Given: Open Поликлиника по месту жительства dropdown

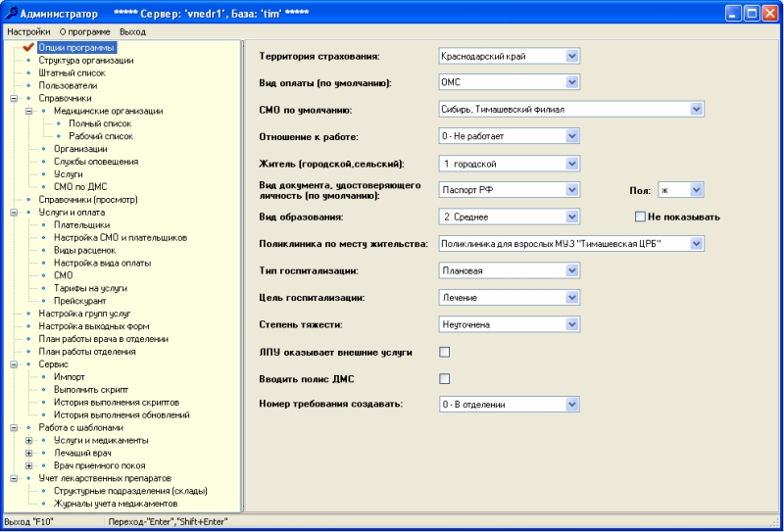Looking at the screenshot, I should [697, 244].
